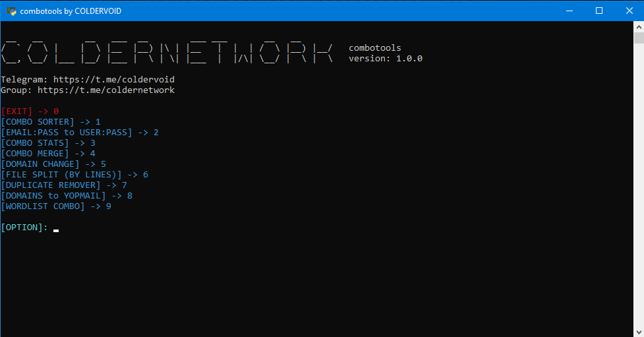Click the Python icon in the title bar
Screen dimensions: 644x337
click(11, 11)
